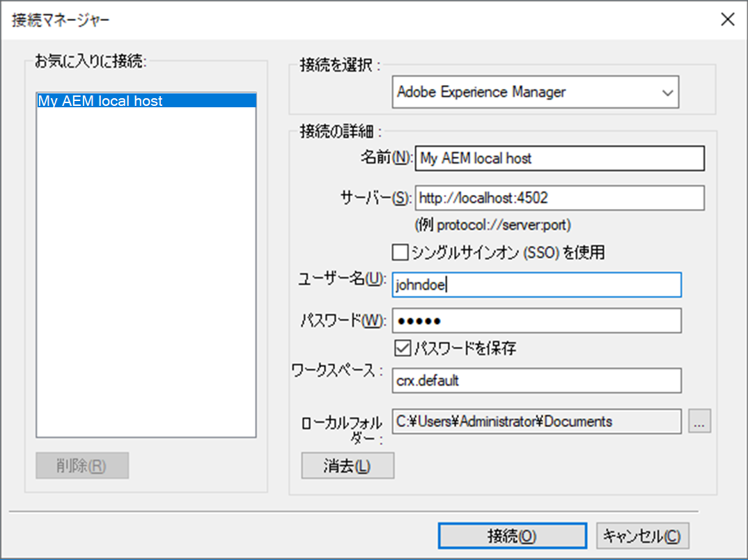Click into the ユーザー名 username field
748x560 pixels.
coord(536,284)
